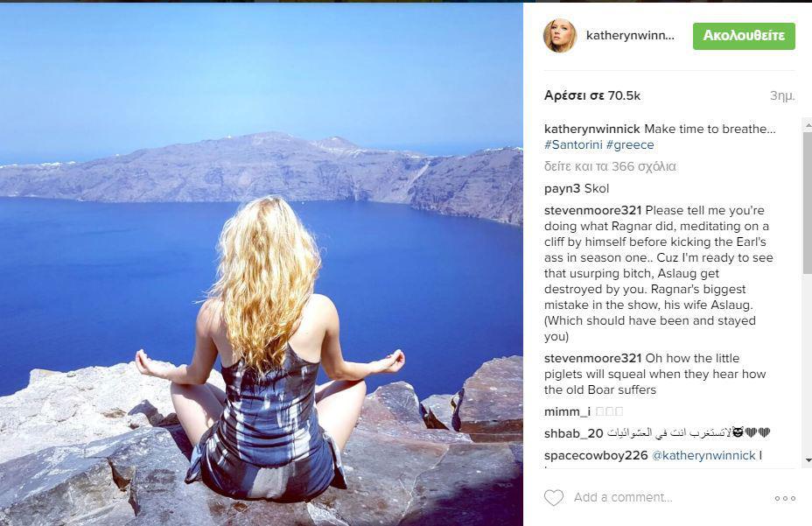Click the comments scrollbar up arrow
The image size is (812, 526).
808,125
